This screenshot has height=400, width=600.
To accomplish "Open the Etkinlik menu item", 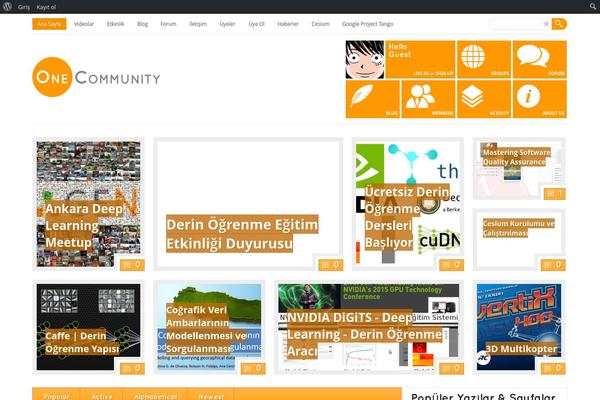I will [x=115, y=24].
